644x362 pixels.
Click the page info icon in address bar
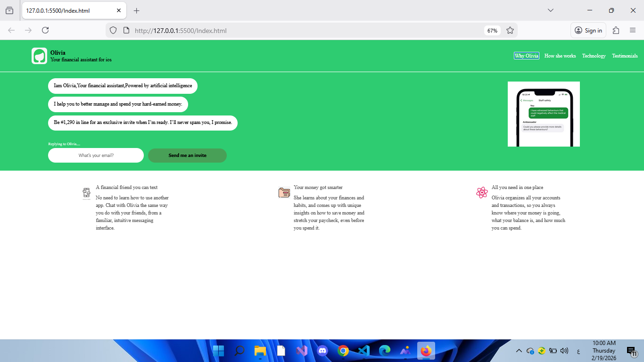(x=126, y=30)
